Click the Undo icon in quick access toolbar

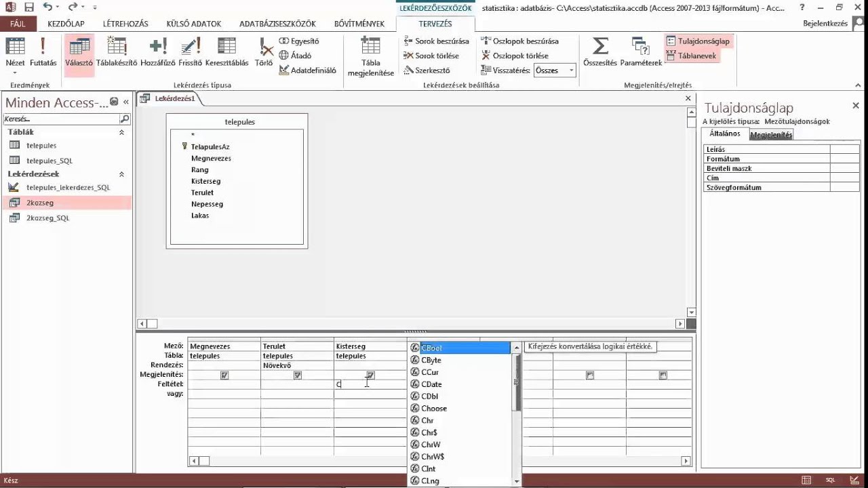coord(47,7)
